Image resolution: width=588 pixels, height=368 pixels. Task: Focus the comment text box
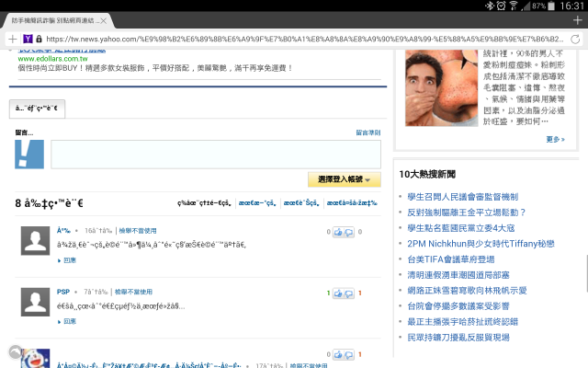[216, 155]
